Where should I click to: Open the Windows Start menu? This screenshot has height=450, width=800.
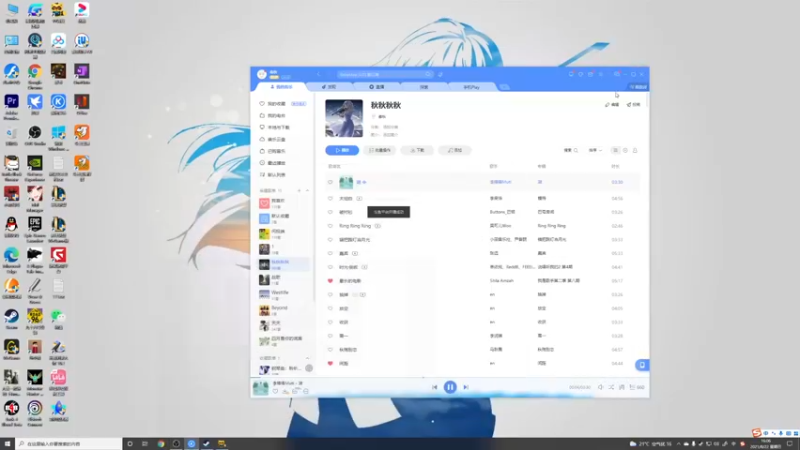click(7, 444)
